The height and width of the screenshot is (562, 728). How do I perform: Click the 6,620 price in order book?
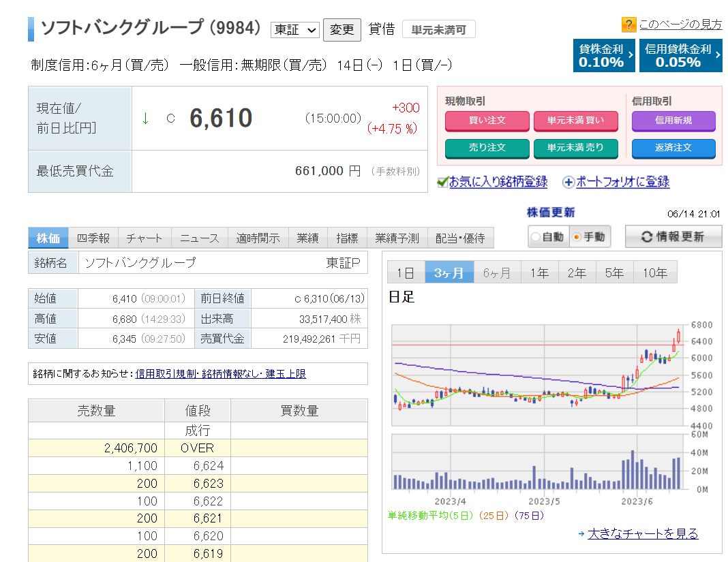point(209,536)
